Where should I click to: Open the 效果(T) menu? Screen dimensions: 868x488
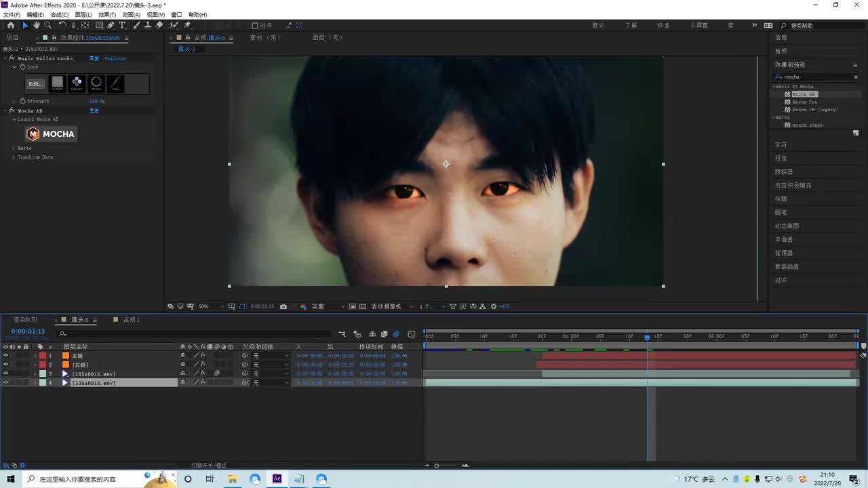pyautogui.click(x=107, y=14)
